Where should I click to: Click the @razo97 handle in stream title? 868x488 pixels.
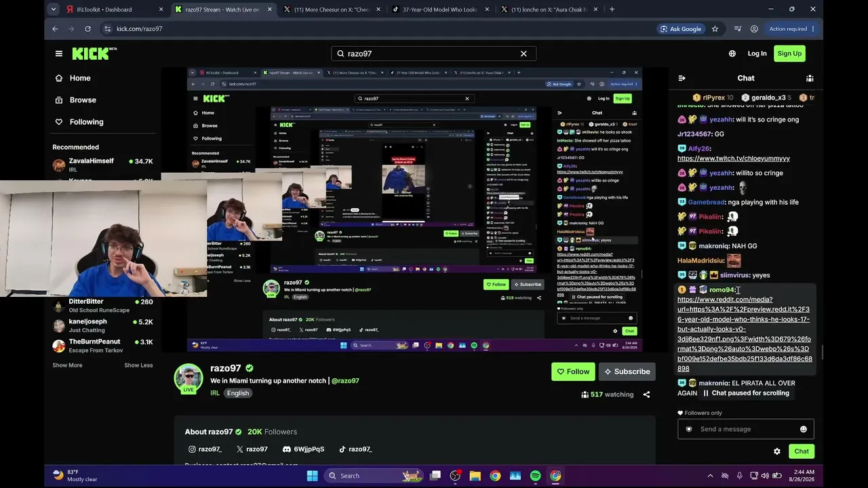pos(345,381)
